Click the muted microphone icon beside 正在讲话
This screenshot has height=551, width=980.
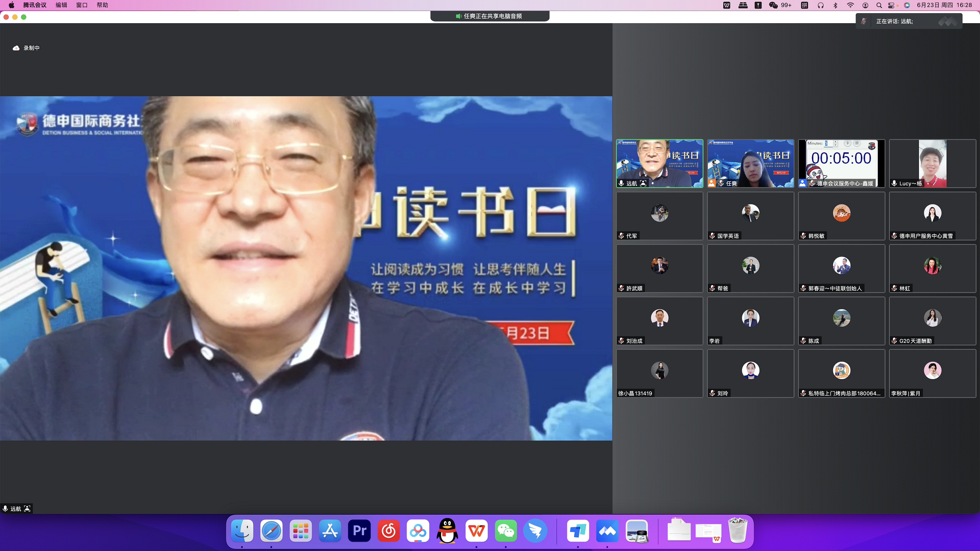[x=864, y=21]
